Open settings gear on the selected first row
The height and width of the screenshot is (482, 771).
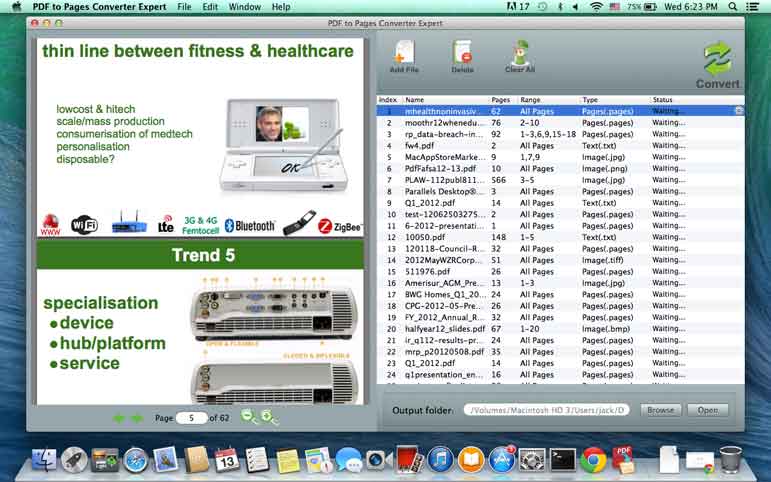(739, 111)
